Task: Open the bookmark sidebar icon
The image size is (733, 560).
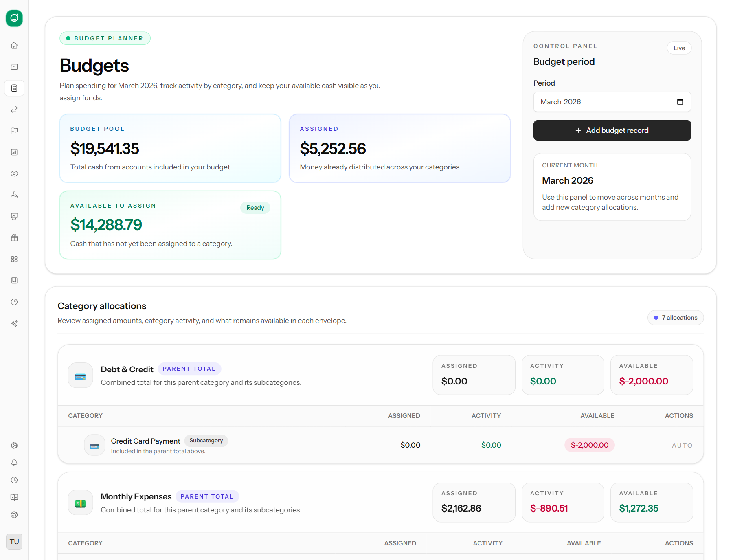Action: click(x=14, y=281)
